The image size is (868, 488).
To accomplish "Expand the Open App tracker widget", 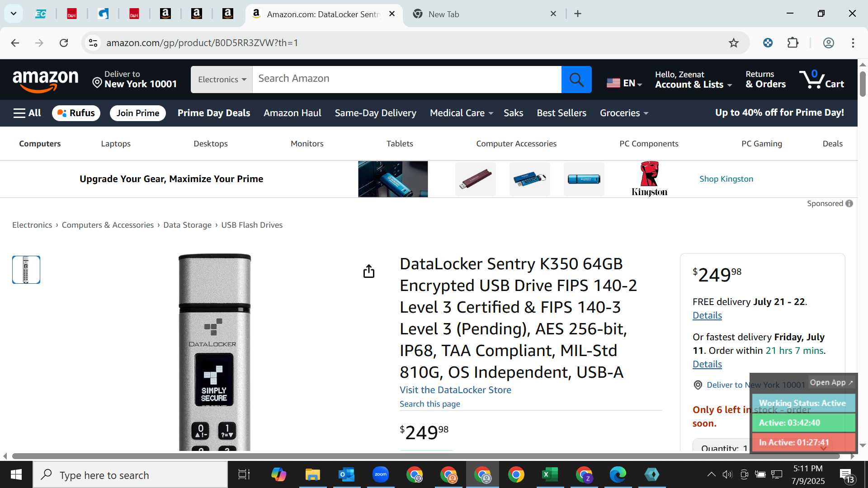I will [x=832, y=382].
